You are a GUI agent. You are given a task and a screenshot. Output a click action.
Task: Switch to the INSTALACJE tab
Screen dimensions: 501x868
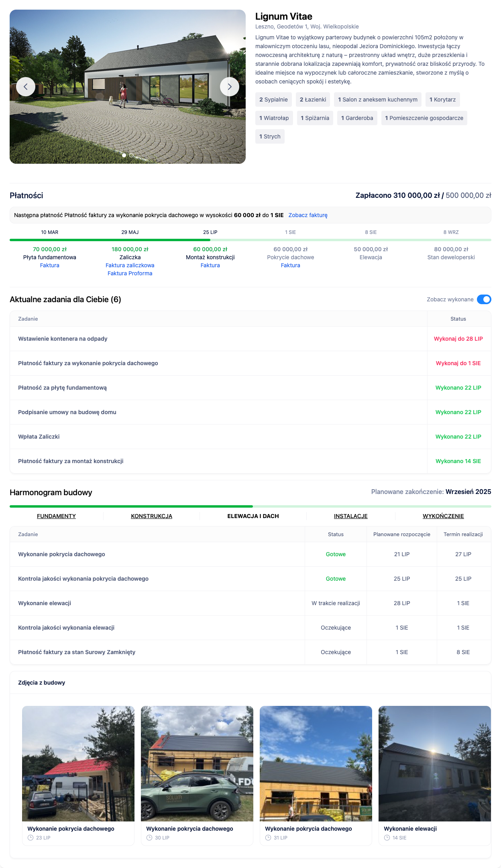click(x=350, y=516)
